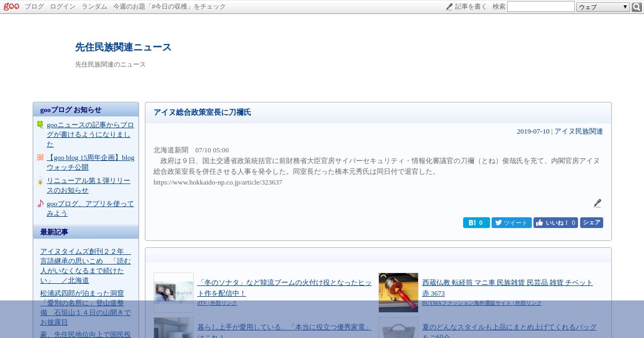Image resolution: width=644 pixels, height=338 pixels.
Task: Click the edit pencil icon below the article
Action: coord(597,203)
